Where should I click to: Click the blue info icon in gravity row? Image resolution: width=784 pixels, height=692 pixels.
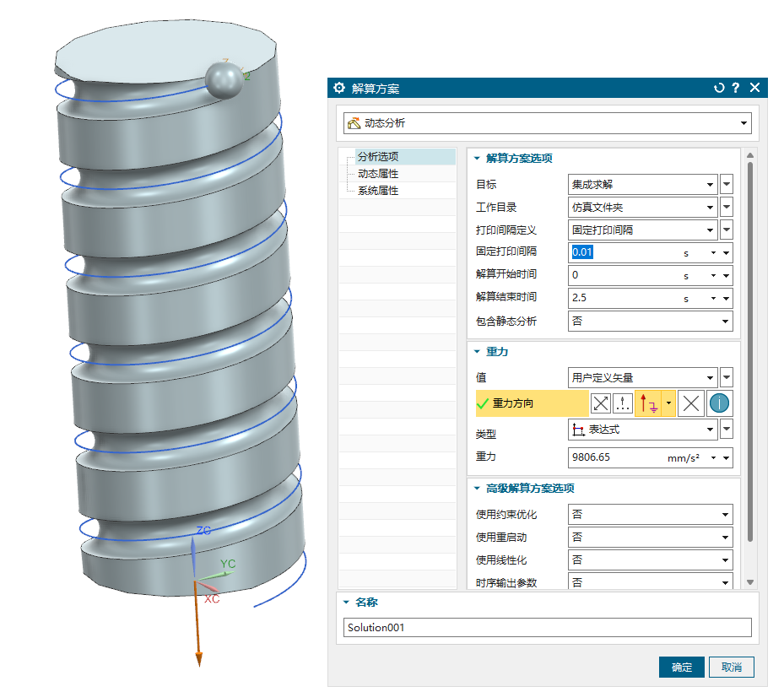[719, 403]
